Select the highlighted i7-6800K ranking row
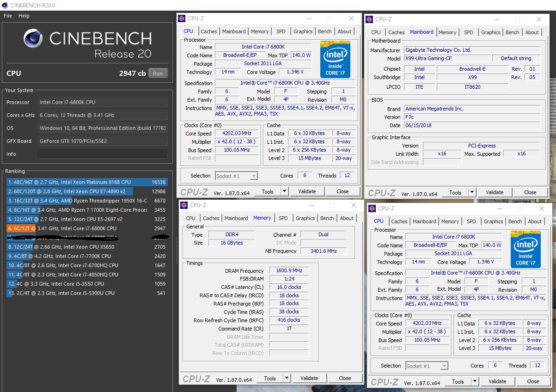This screenshot has height=392, width=556. click(x=86, y=228)
